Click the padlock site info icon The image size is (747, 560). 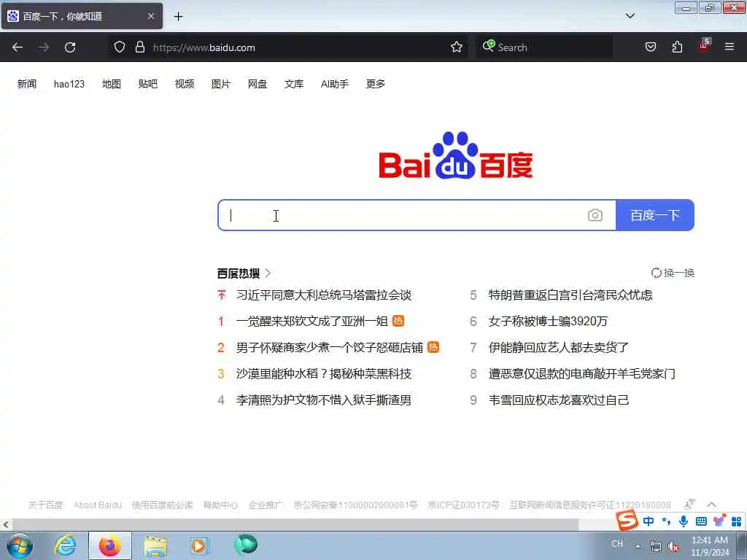(139, 47)
